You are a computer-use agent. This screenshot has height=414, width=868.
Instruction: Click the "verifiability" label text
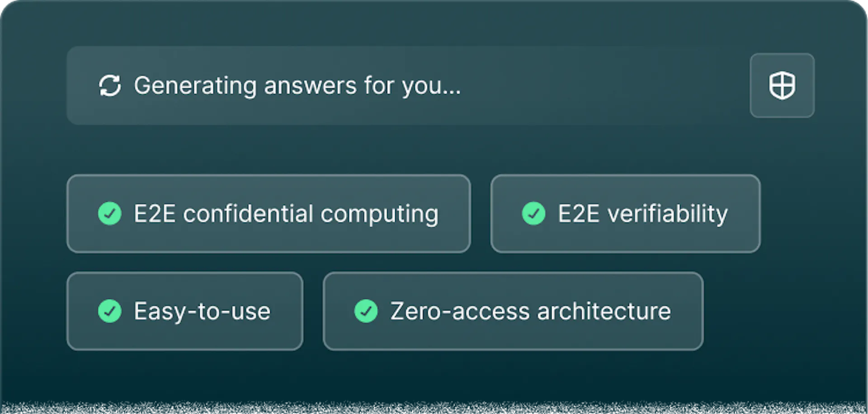pos(667,213)
